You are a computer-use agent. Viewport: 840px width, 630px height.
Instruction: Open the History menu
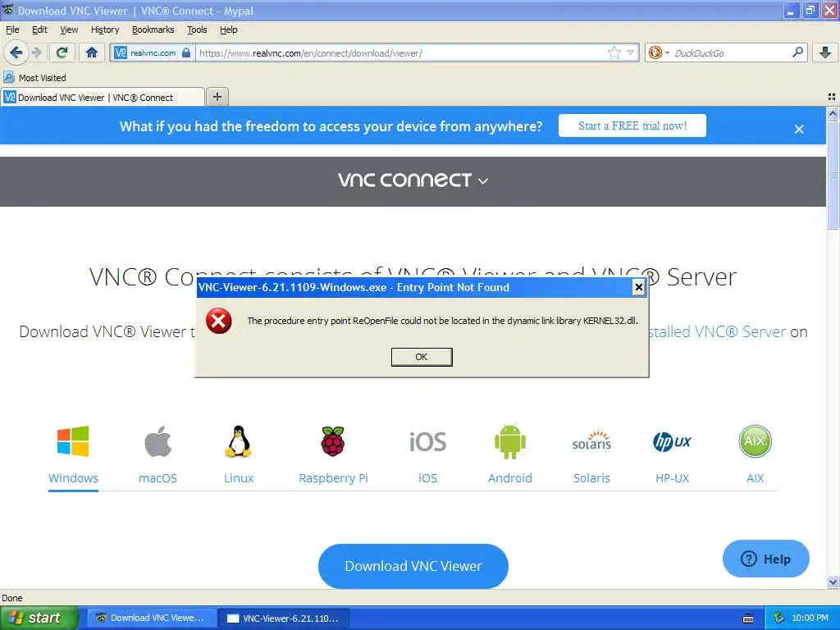pyautogui.click(x=105, y=30)
